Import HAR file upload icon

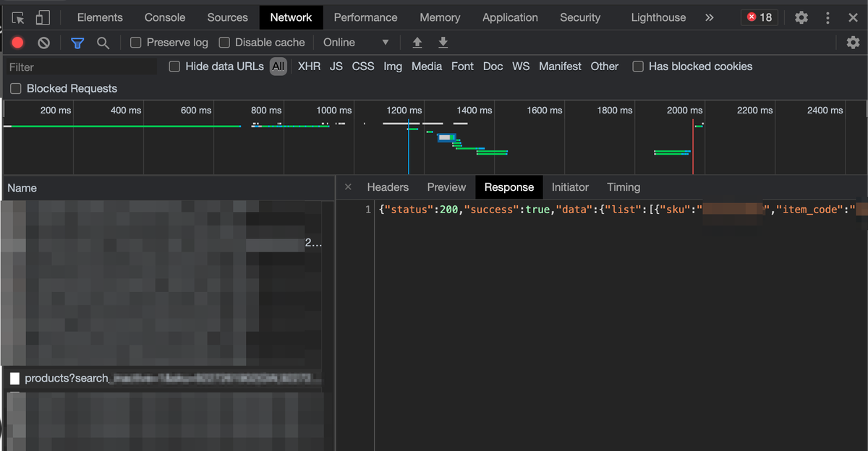click(417, 43)
